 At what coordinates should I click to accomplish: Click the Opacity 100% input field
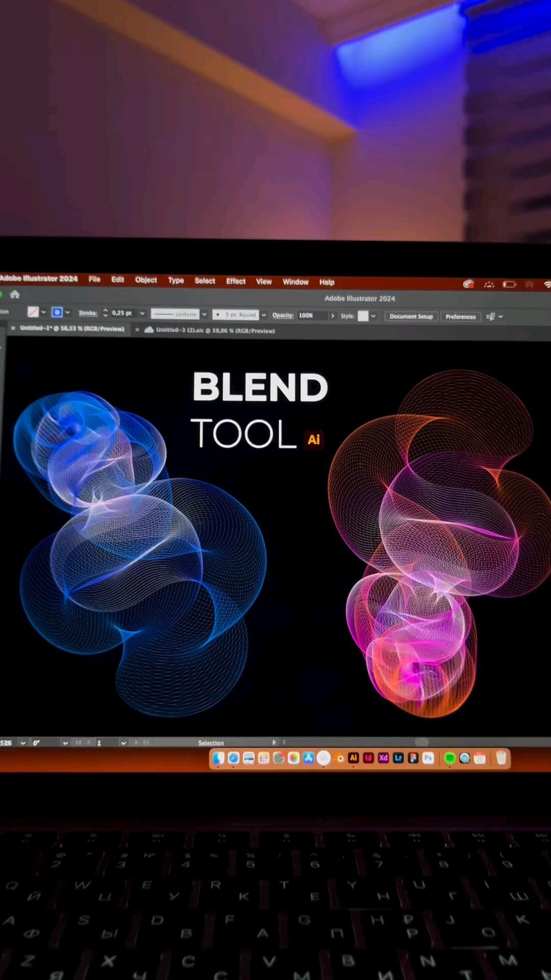(x=312, y=315)
